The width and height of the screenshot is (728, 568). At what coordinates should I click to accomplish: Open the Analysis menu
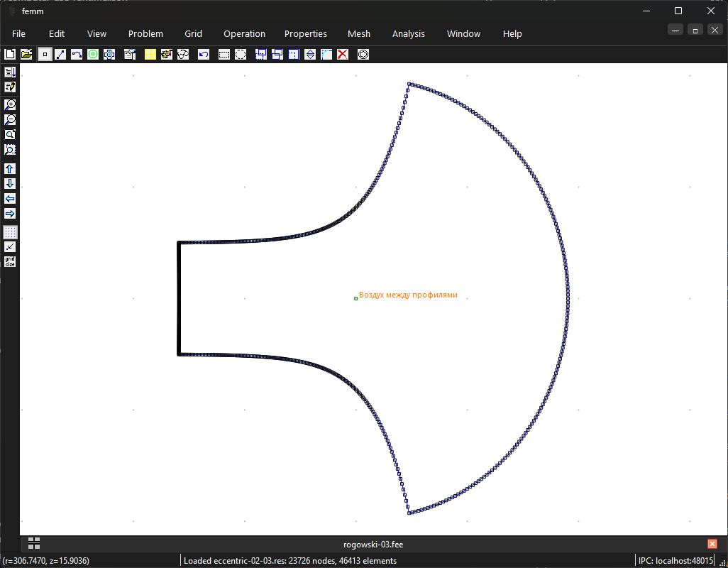tap(409, 34)
